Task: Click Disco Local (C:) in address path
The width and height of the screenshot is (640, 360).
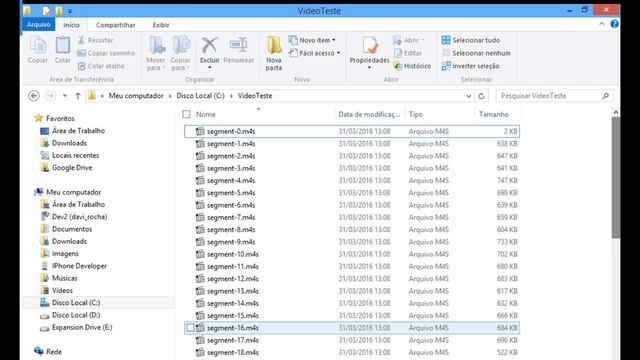Action: (200, 96)
